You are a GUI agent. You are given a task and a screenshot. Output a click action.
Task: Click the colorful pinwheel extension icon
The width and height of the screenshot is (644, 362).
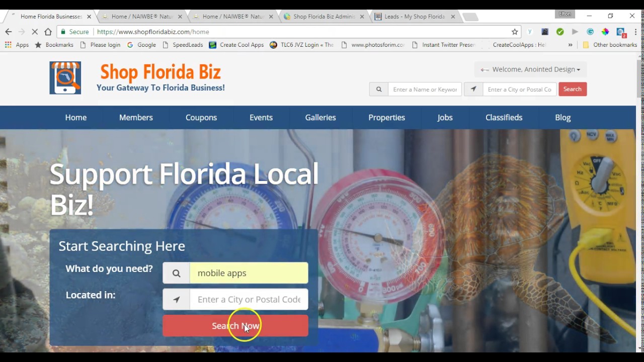click(x=605, y=32)
